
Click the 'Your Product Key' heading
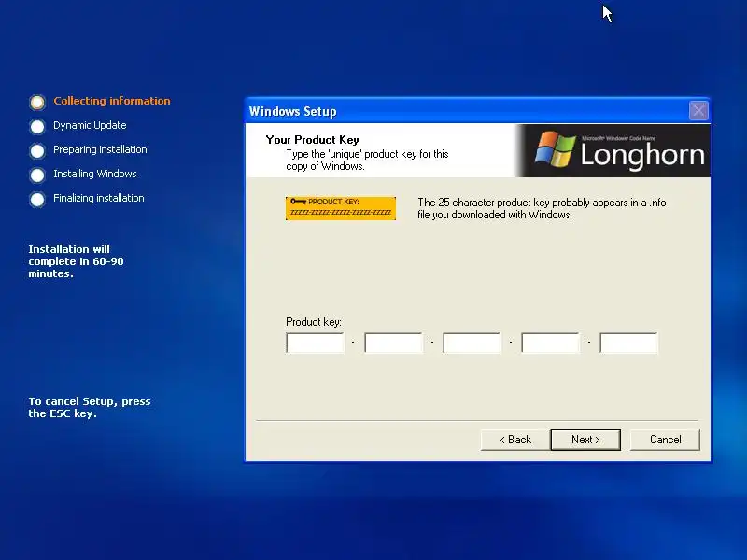point(313,139)
